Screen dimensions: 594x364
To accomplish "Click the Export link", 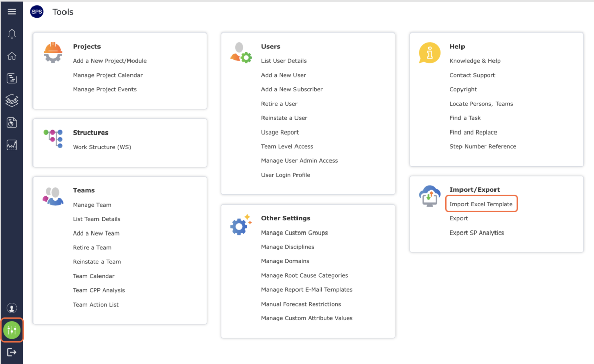I will [459, 218].
